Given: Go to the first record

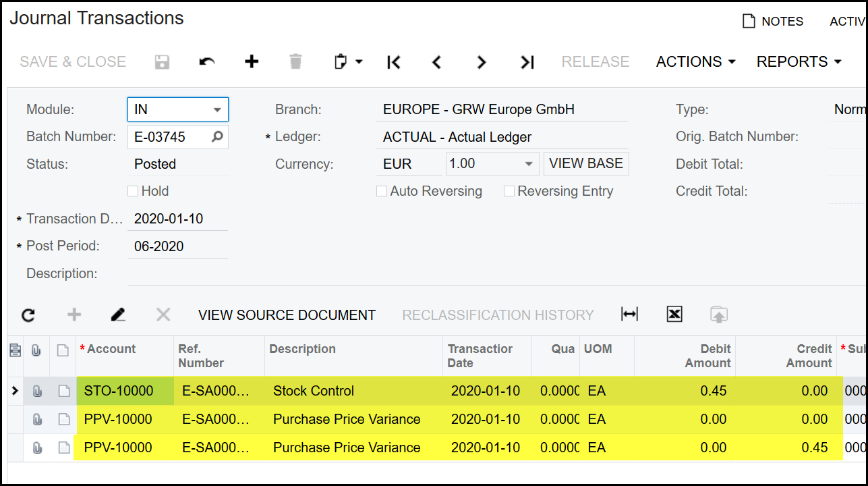Looking at the screenshot, I should click(394, 62).
